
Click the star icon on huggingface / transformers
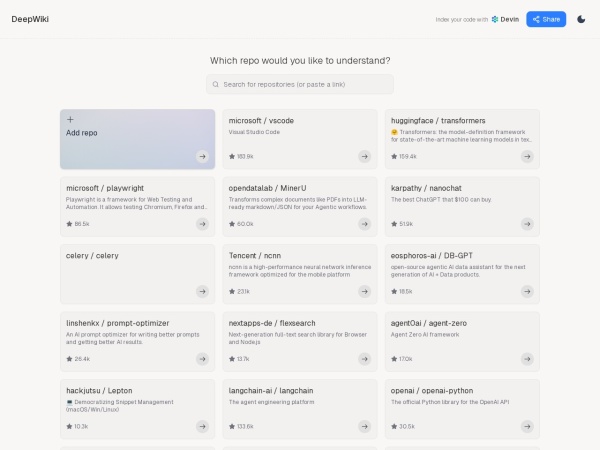(394, 156)
